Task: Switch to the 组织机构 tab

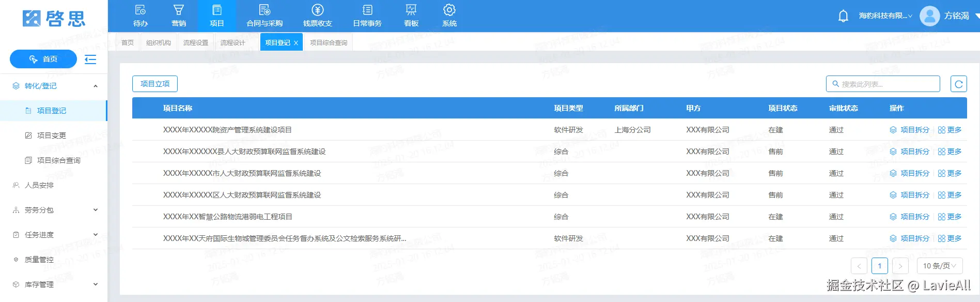Action: click(x=159, y=42)
